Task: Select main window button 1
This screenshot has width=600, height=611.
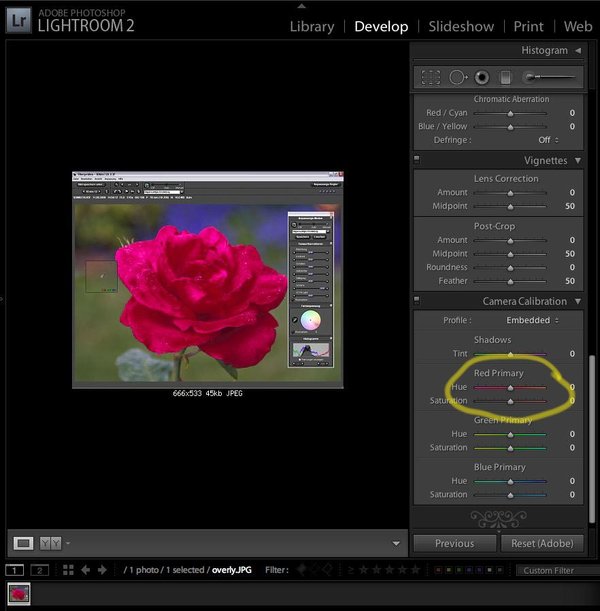Action: pyautogui.click(x=14, y=570)
